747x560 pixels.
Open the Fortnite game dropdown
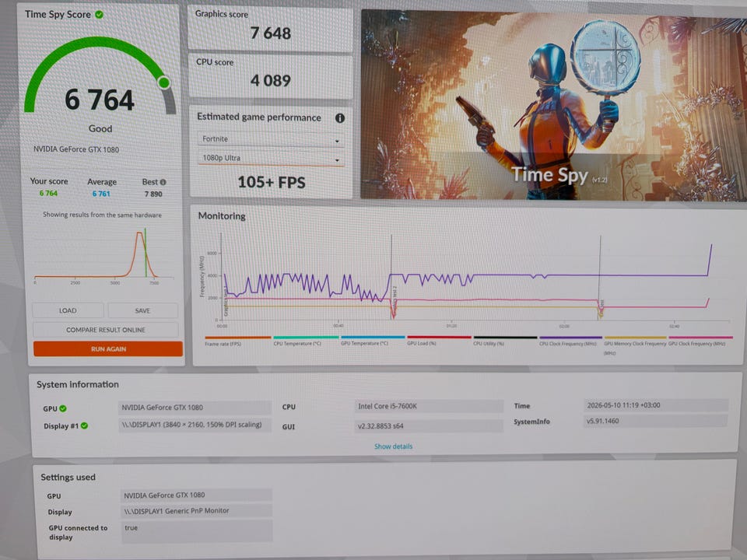[271, 139]
